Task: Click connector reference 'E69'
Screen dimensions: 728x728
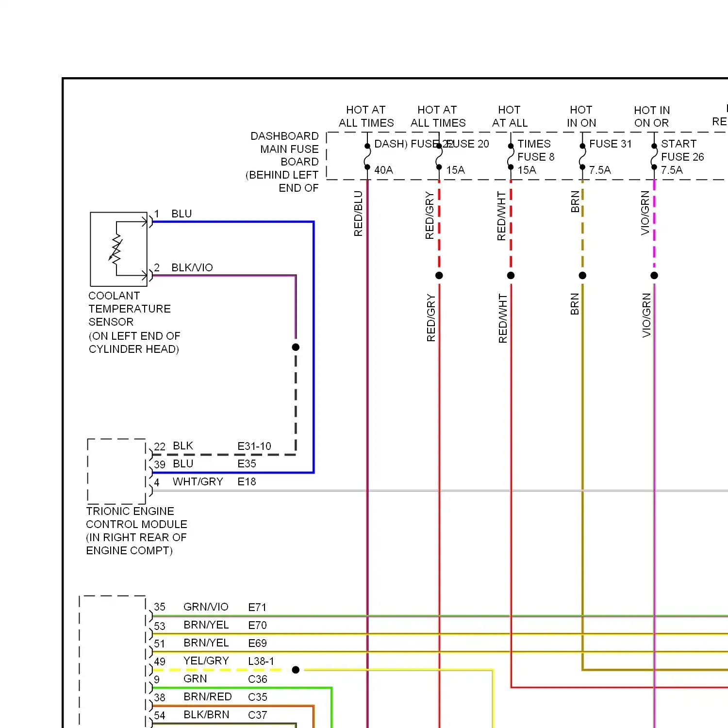Action: click(x=257, y=643)
